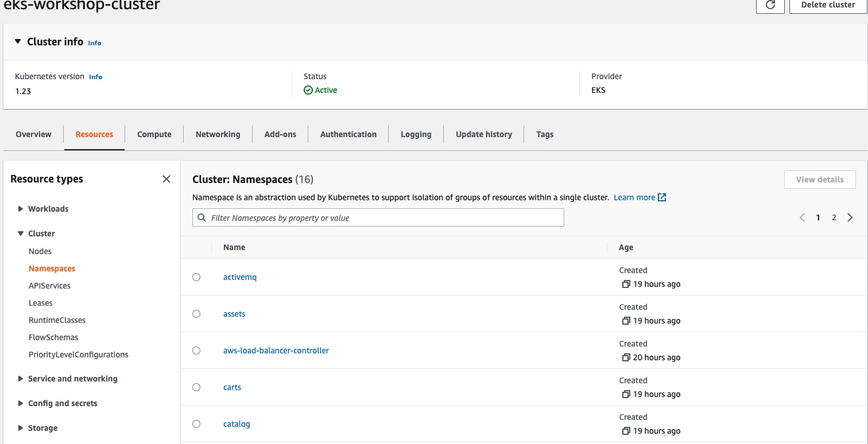Switch to the Compute tab

[x=154, y=134]
